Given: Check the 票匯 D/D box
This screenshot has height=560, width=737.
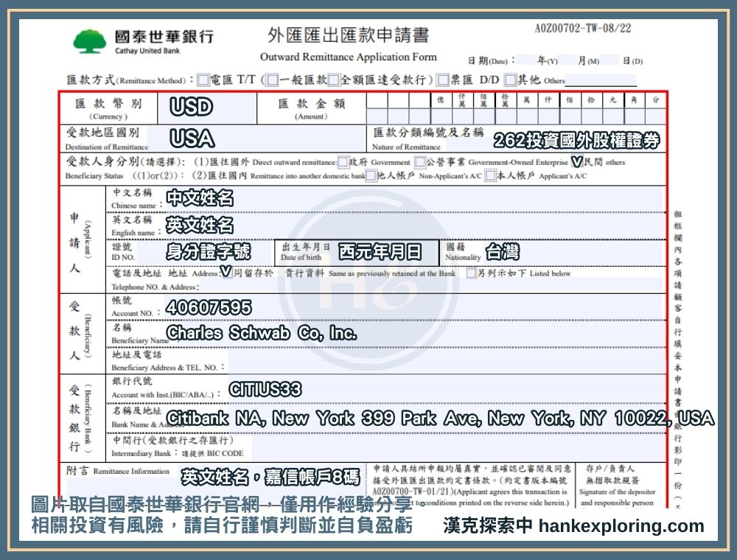Looking at the screenshot, I should click(x=443, y=80).
